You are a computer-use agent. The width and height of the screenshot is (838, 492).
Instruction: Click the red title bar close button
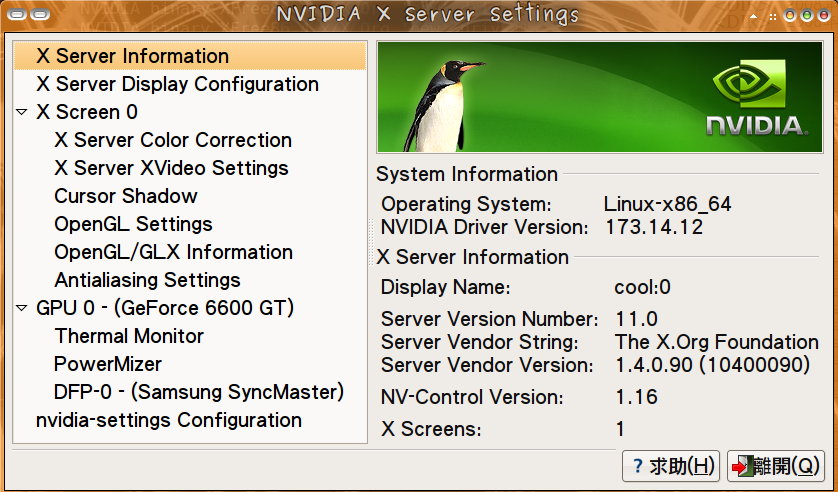pos(824,15)
